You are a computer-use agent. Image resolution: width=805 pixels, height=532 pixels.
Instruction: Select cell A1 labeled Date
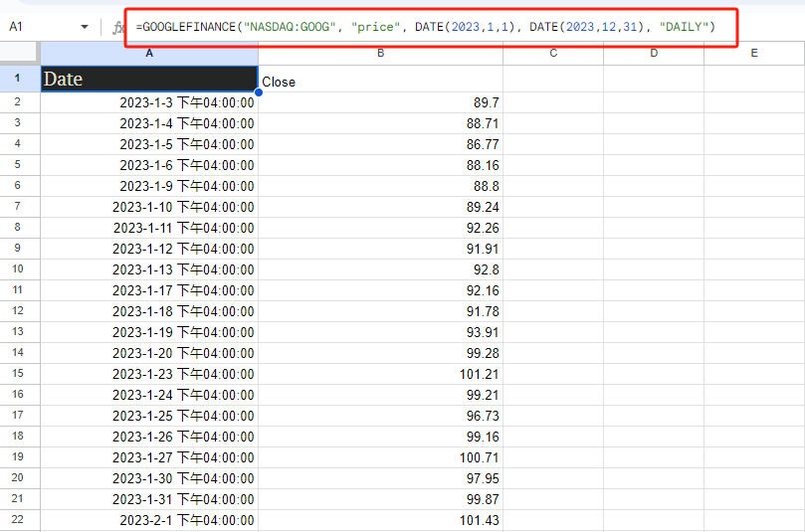click(149, 79)
